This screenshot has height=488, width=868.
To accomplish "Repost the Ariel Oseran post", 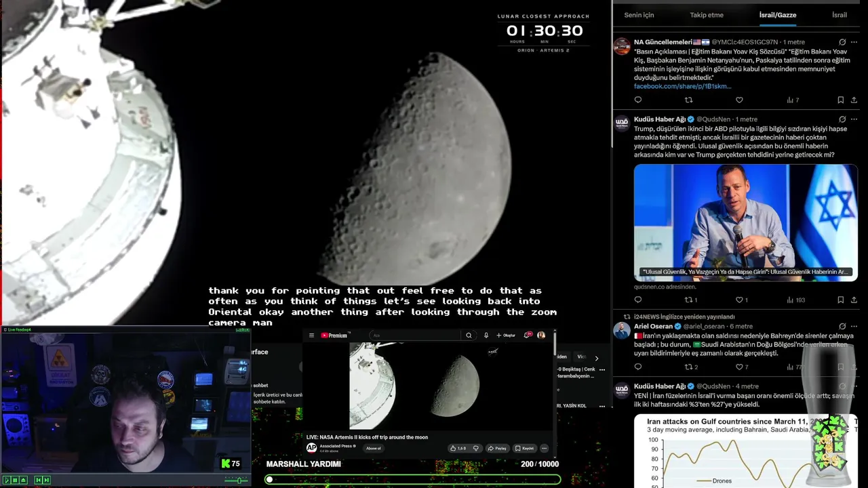I will [691, 367].
